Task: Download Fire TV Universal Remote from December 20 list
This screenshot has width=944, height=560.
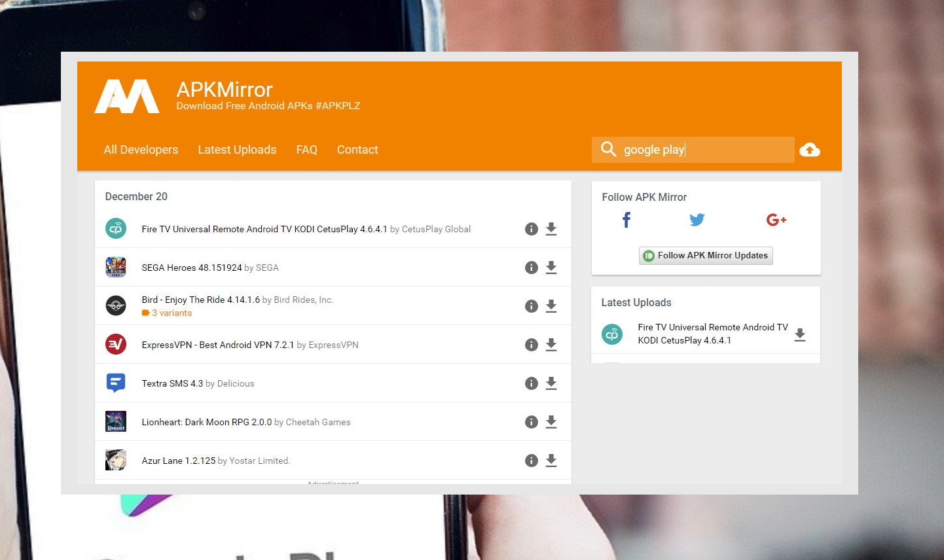Action: coord(551,229)
